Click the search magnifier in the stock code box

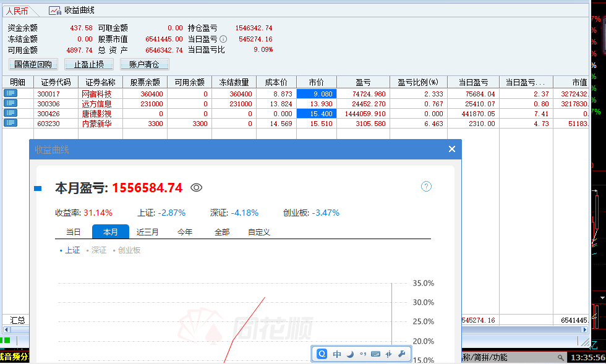tap(560, 358)
